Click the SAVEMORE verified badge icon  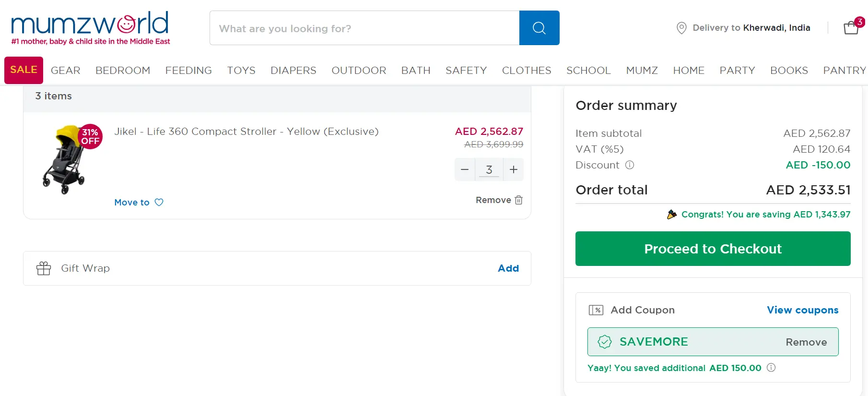coord(605,342)
